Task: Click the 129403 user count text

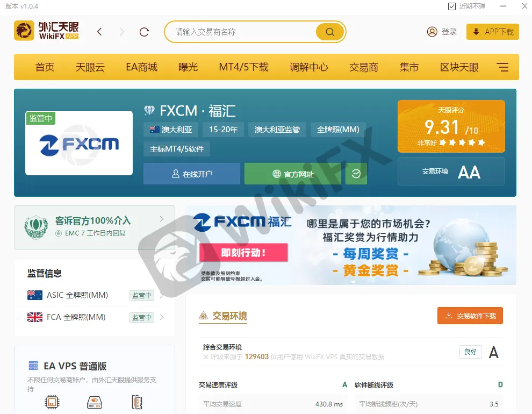Action: tap(257, 356)
